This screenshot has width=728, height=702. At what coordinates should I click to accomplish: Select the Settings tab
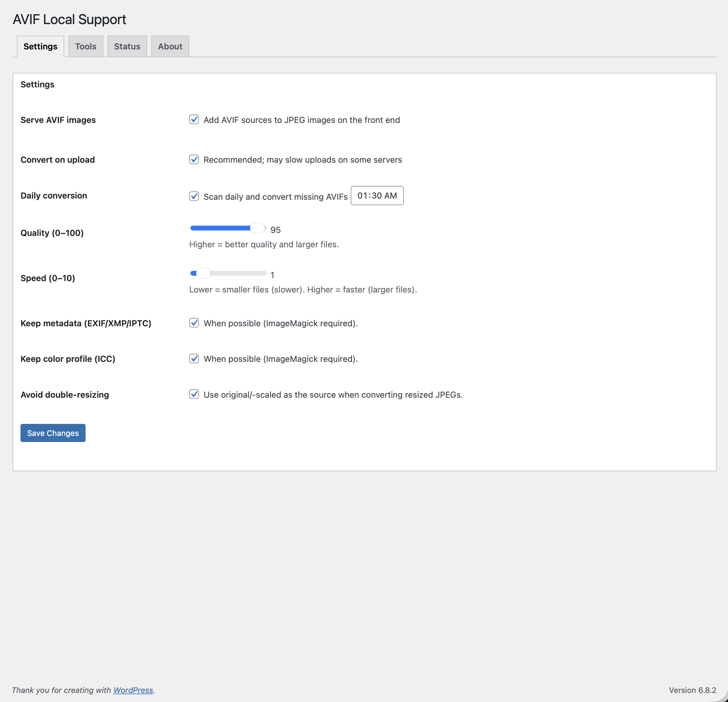coord(40,46)
